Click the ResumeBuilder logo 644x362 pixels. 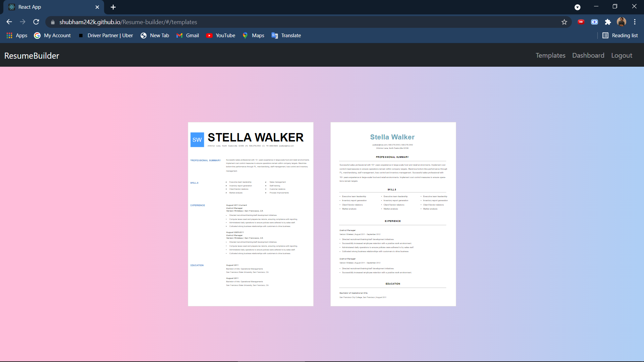pos(31,55)
